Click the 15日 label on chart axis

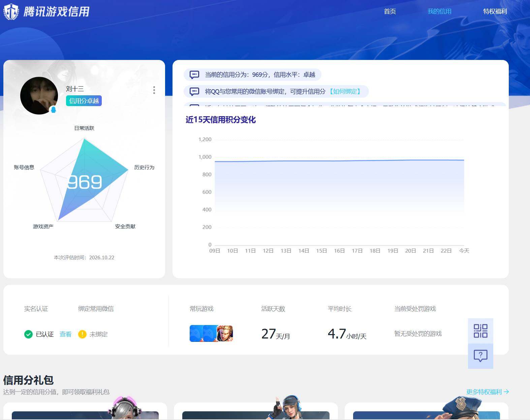coord(321,251)
